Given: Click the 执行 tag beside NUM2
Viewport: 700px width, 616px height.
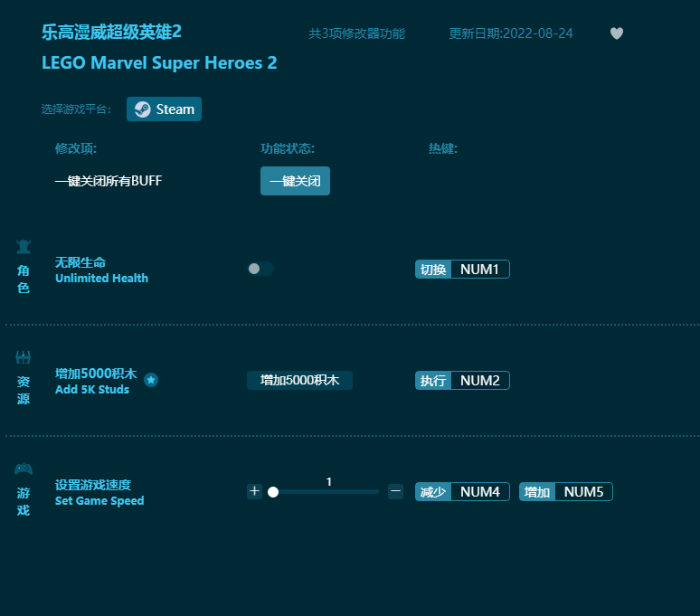Looking at the screenshot, I should click(x=433, y=380).
